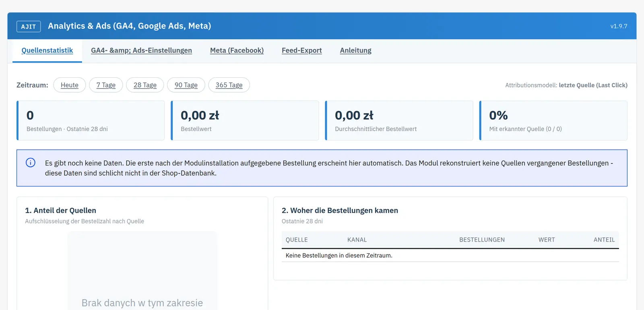Click the Attributionsmodell label text
Screen dimensions: 644x310
pyautogui.click(x=566, y=85)
